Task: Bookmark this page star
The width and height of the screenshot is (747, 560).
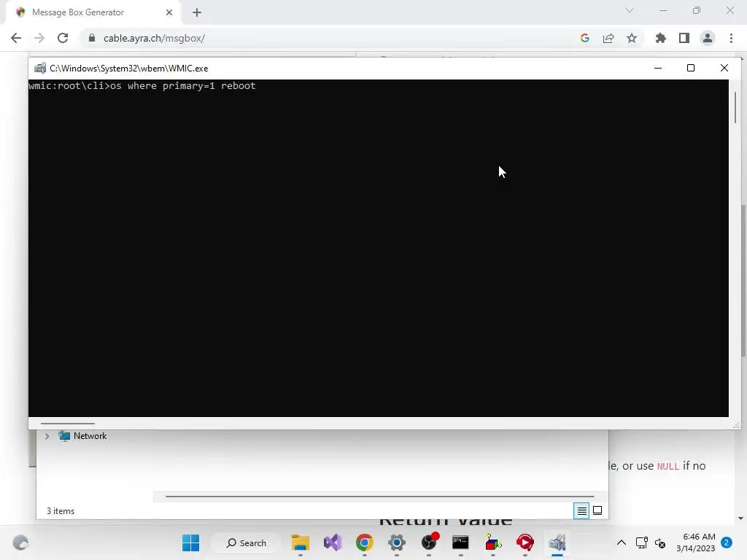Action: (x=632, y=38)
